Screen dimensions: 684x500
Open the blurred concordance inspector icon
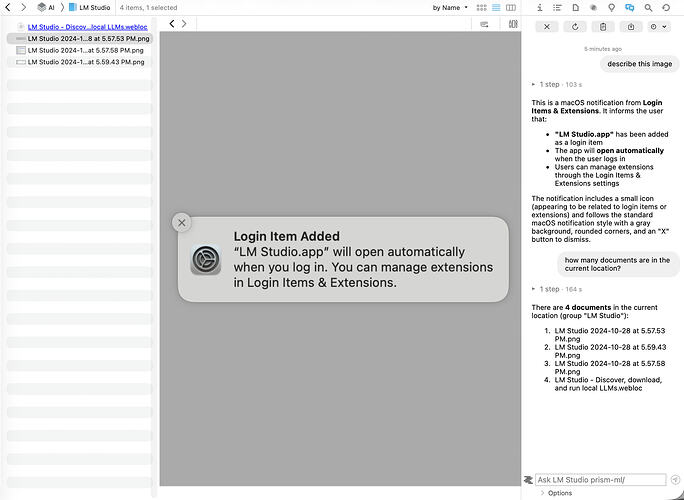pyautogui.click(x=593, y=7)
